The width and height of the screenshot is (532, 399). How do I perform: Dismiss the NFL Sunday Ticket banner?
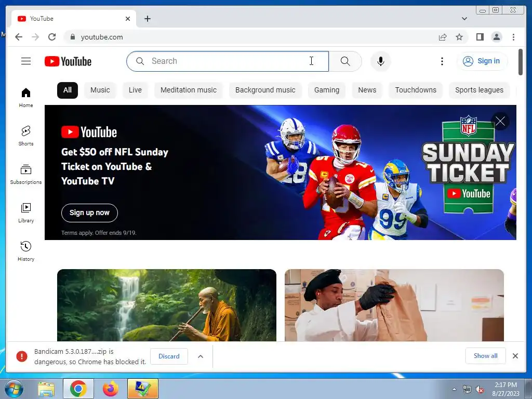tap(500, 121)
